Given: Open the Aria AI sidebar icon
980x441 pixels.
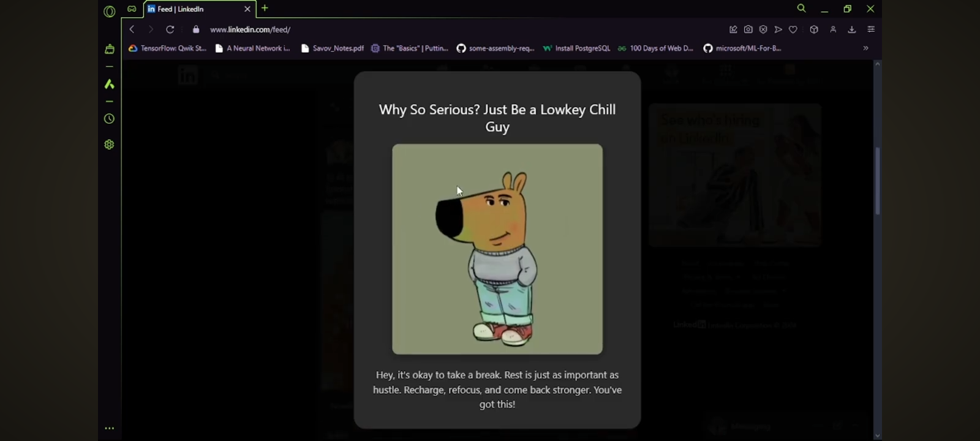Looking at the screenshot, I should (x=110, y=84).
